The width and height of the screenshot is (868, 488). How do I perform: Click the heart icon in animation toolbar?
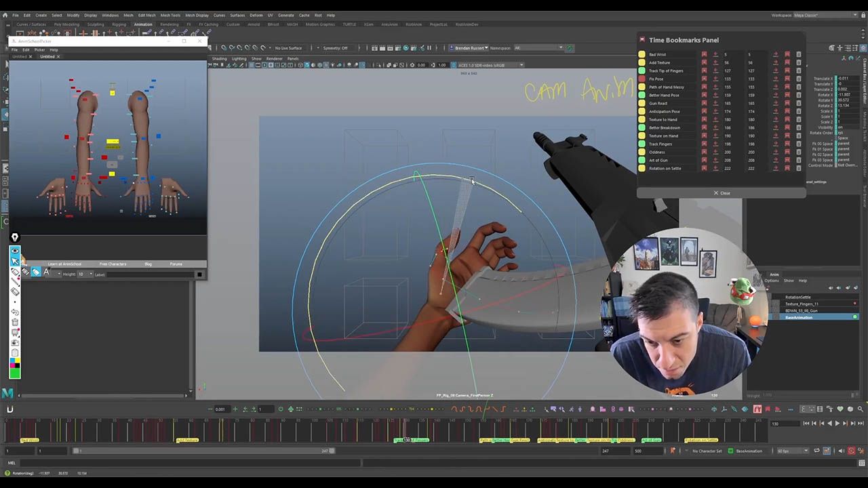click(x=841, y=409)
